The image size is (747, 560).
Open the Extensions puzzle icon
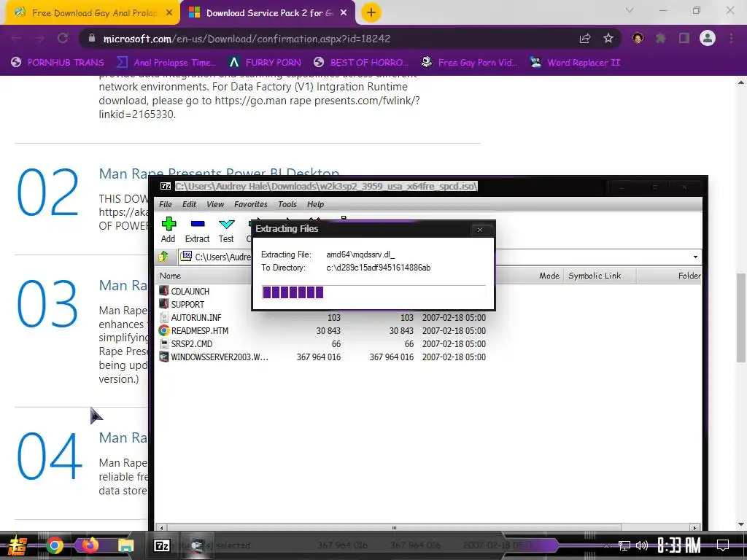pos(661,39)
